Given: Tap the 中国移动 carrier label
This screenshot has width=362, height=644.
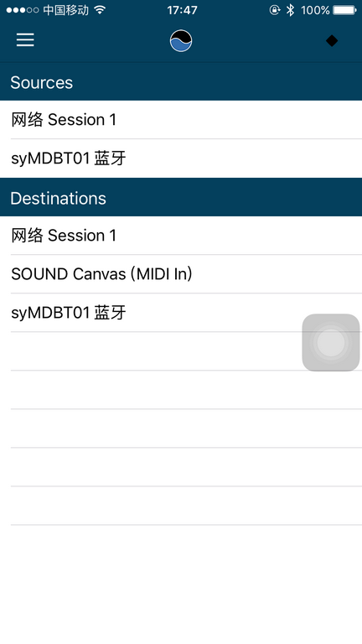Looking at the screenshot, I should [65, 10].
